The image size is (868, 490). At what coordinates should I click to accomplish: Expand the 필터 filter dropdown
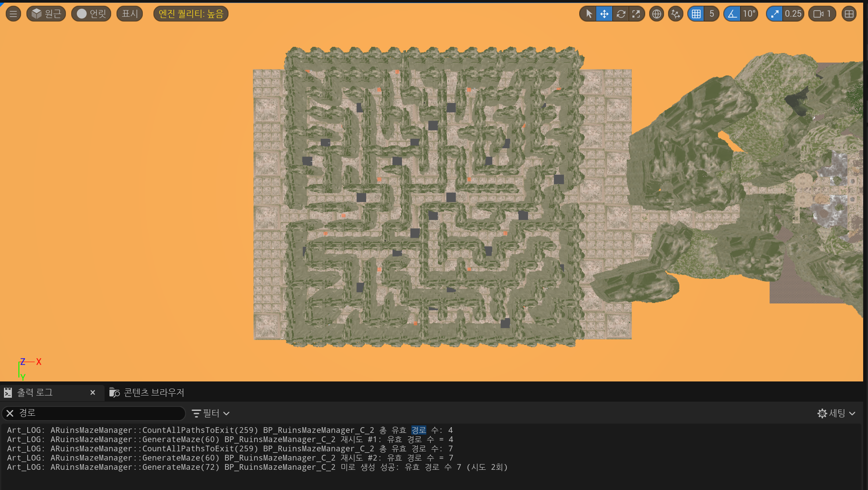click(x=211, y=413)
